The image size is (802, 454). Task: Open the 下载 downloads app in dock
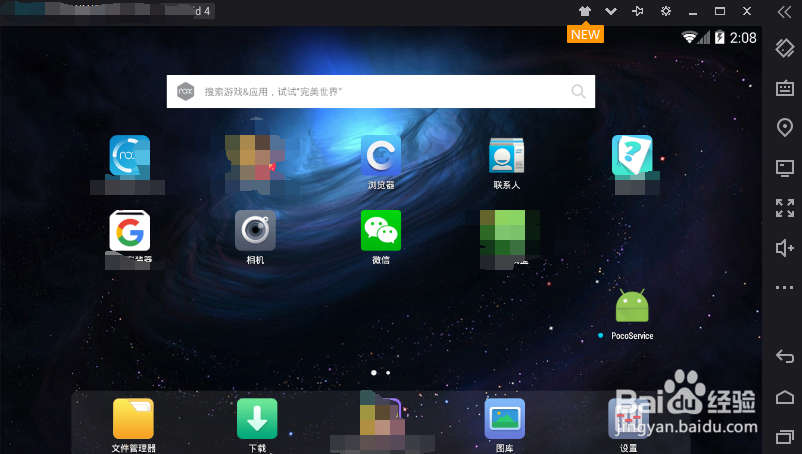pyautogui.click(x=257, y=418)
